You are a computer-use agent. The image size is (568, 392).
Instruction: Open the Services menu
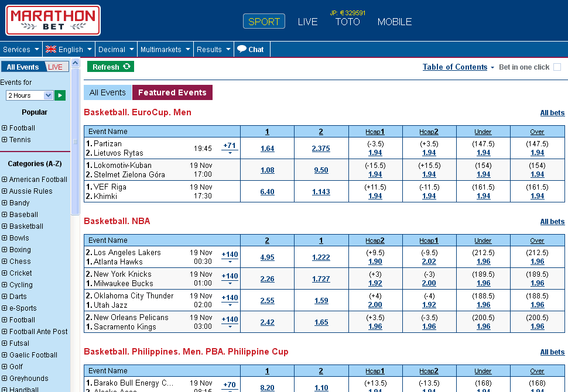(21, 49)
